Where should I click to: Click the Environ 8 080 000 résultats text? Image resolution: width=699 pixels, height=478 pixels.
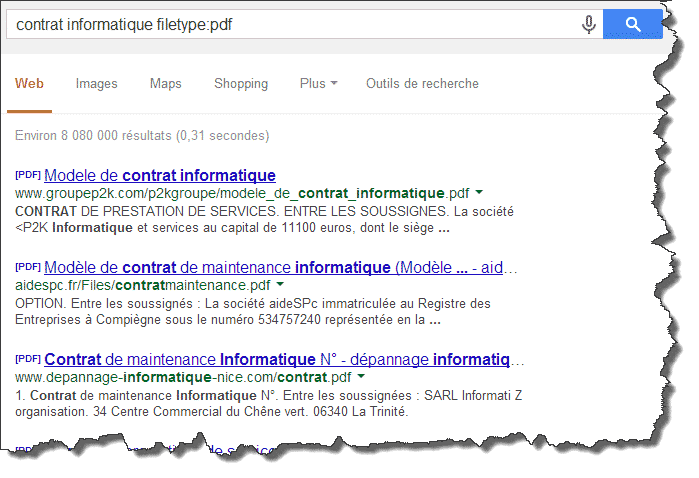tap(142, 135)
